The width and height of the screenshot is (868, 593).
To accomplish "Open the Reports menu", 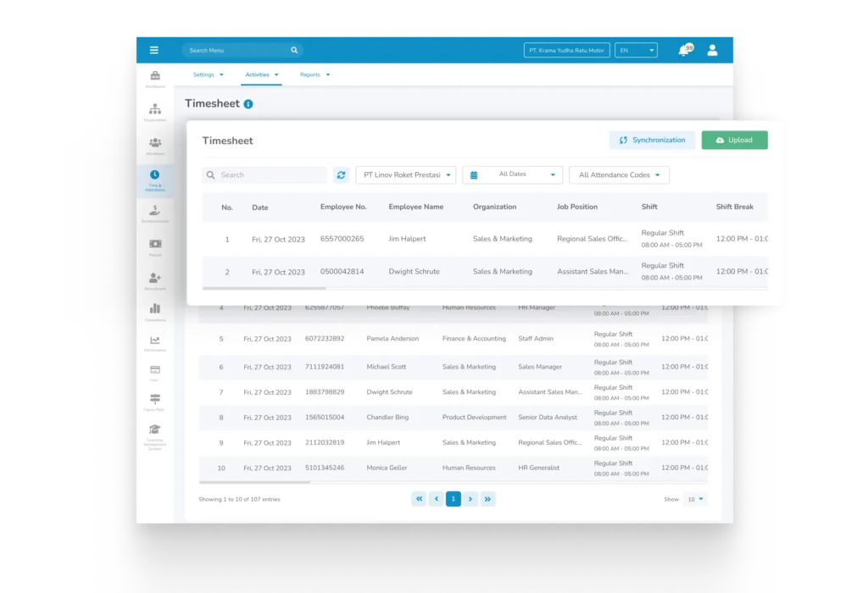I will click(314, 75).
